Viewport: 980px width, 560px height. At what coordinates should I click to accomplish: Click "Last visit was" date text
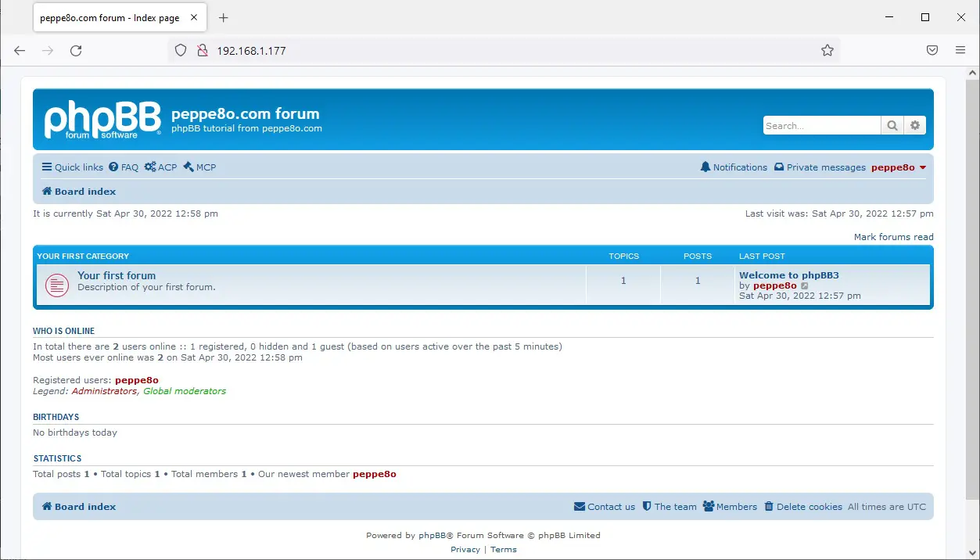[839, 214]
